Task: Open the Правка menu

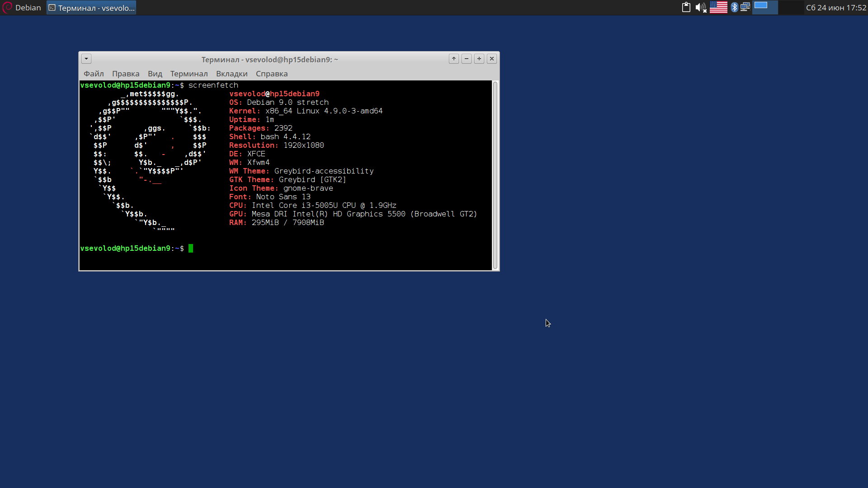Action: [126, 74]
